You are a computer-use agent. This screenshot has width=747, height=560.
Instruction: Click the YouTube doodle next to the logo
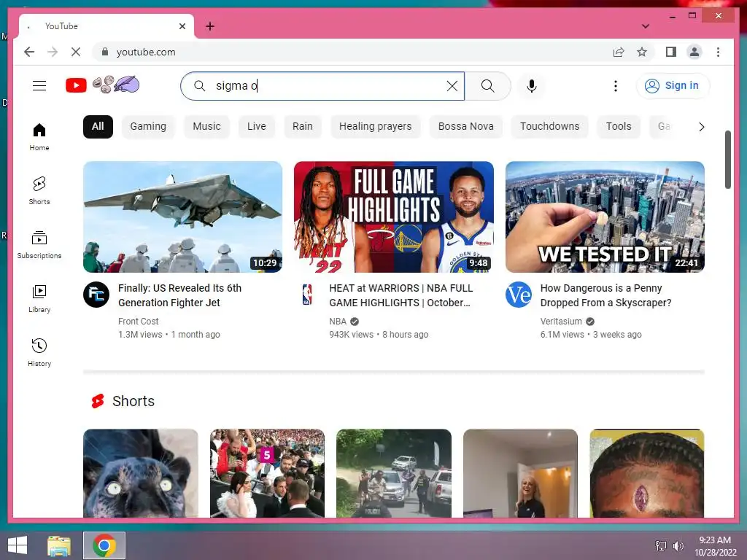pyautogui.click(x=116, y=85)
